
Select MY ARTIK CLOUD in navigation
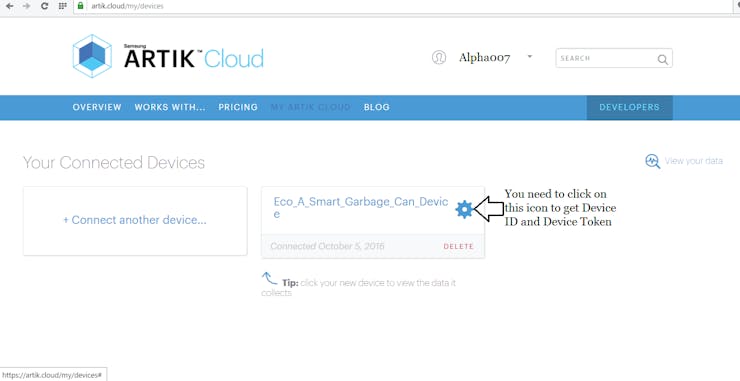310,107
